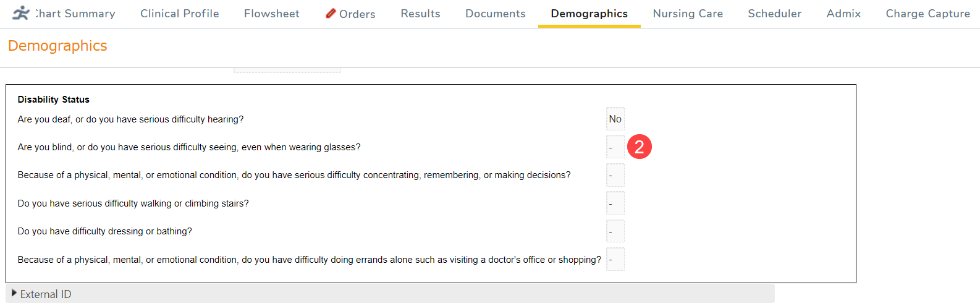The width and height of the screenshot is (980, 303).
Task: Open the Results tab
Action: tap(420, 14)
